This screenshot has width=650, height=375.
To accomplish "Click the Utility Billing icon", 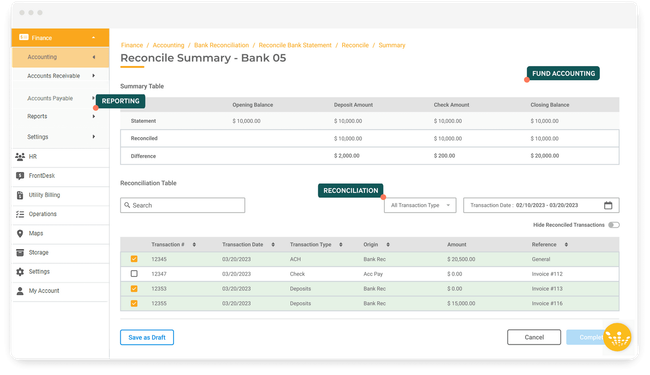I will [20, 195].
